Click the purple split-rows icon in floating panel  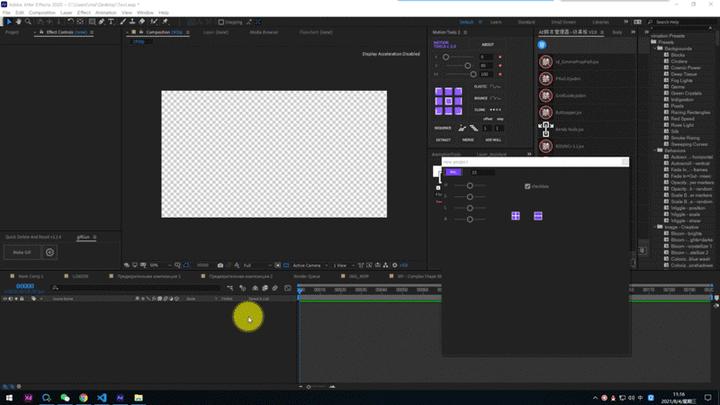point(538,216)
